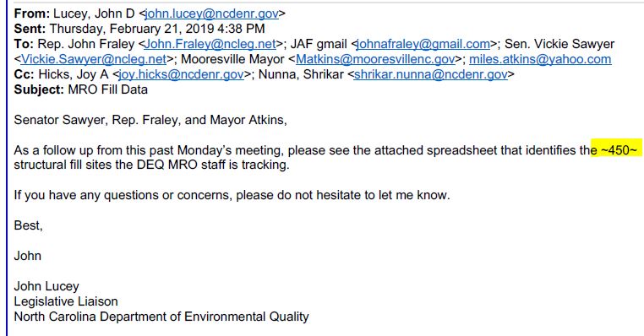Viewport: 644px width, 336px height.
Task: Click the John.Fraley@ncleg.net email link
Action: tap(210, 44)
